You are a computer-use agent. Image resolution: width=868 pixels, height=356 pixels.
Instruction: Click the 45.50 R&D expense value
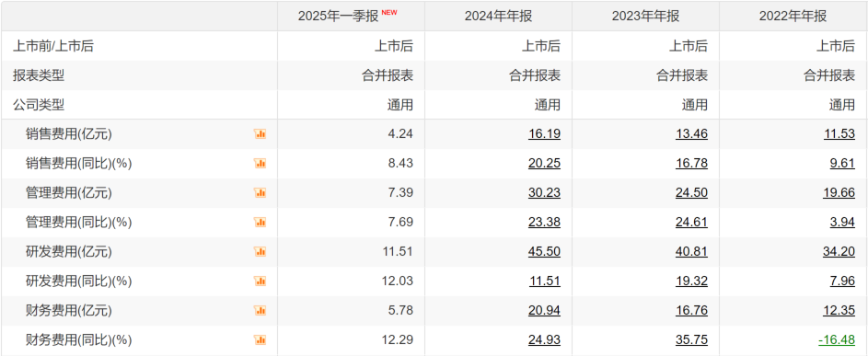click(544, 252)
